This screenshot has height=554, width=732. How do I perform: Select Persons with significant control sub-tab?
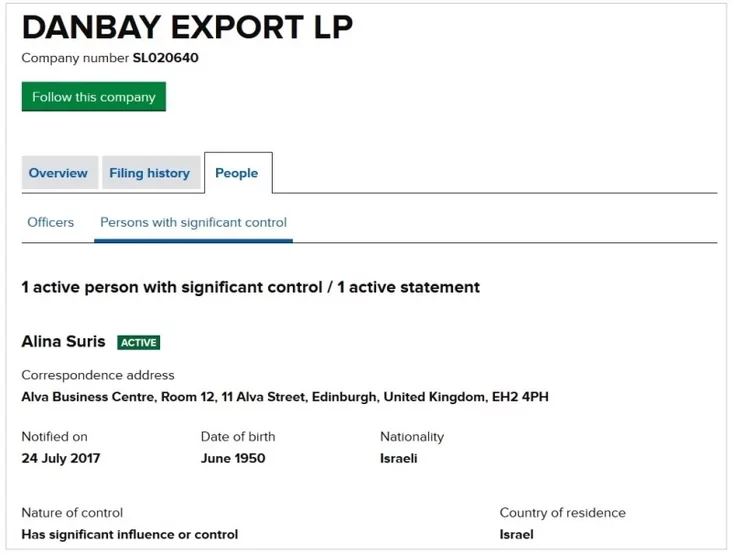click(x=193, y=222)
